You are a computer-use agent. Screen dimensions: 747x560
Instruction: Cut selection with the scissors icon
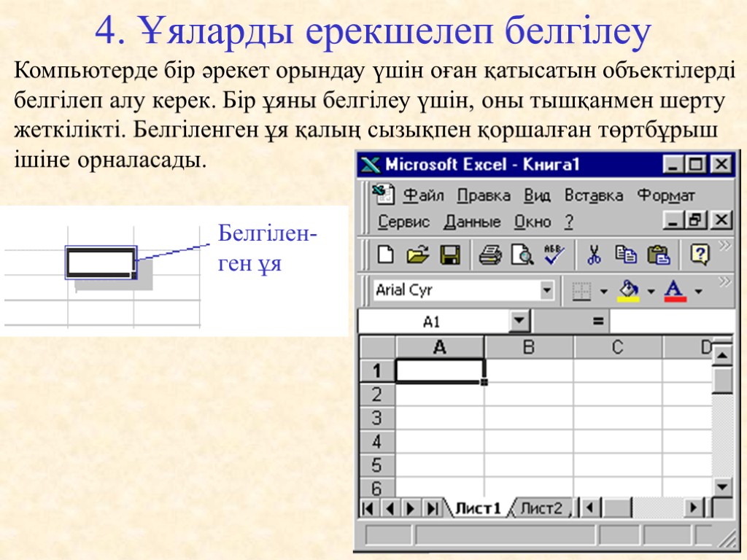(x=594, y=254)
